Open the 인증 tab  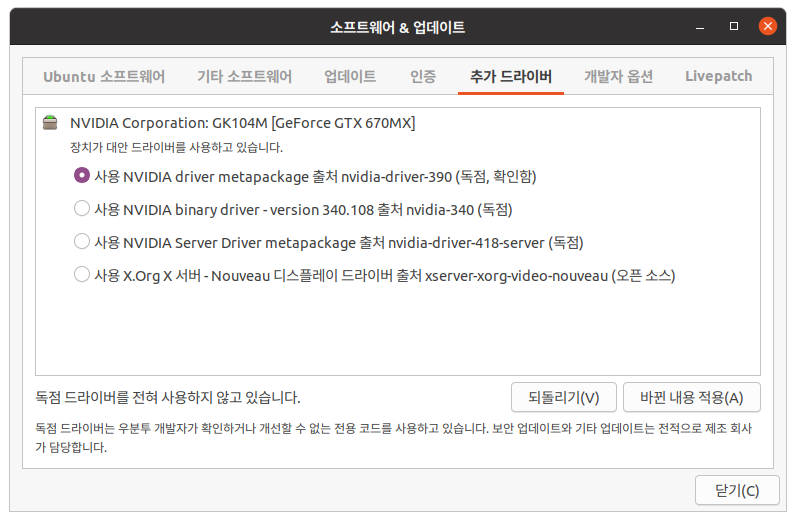423,76
